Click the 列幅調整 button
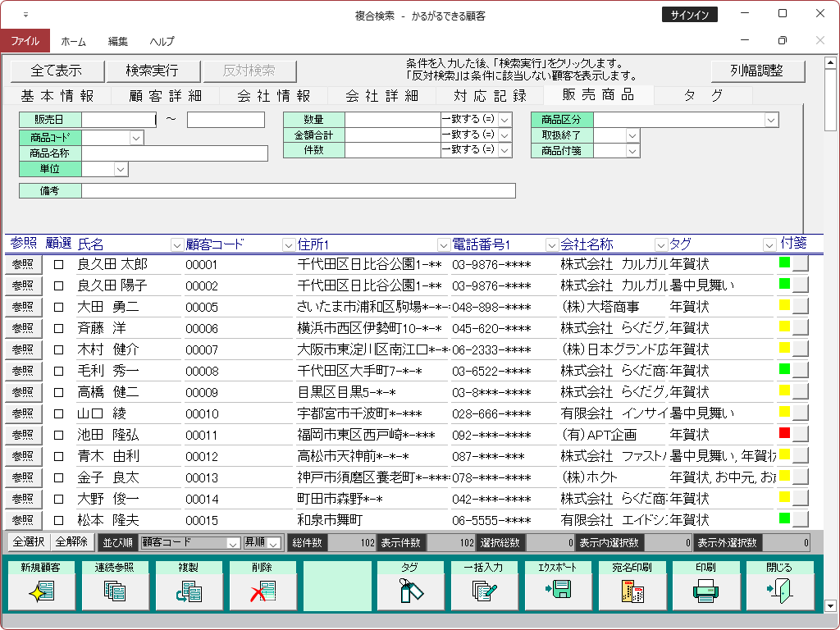 757,71
